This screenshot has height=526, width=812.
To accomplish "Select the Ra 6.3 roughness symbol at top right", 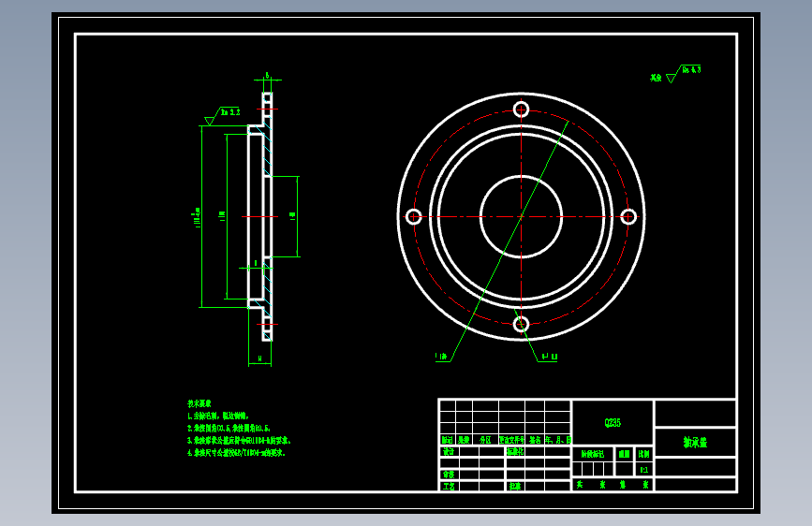I will tap(684, 74).
